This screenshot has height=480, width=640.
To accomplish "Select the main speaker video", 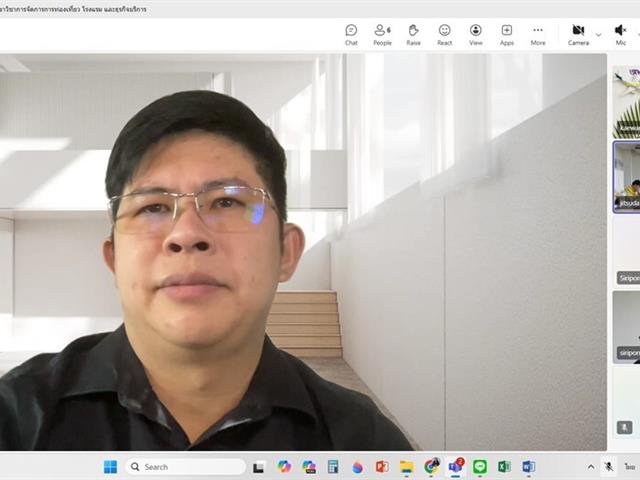I will 303,252.
